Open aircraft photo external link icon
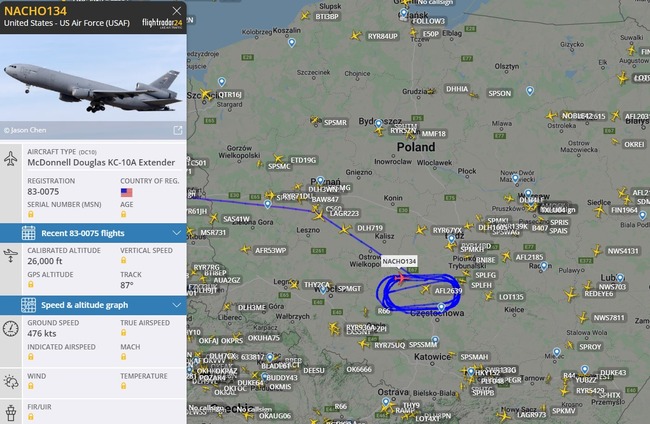Image resolution: width=650 pixels, height=424 pixels. click(178, 131)
